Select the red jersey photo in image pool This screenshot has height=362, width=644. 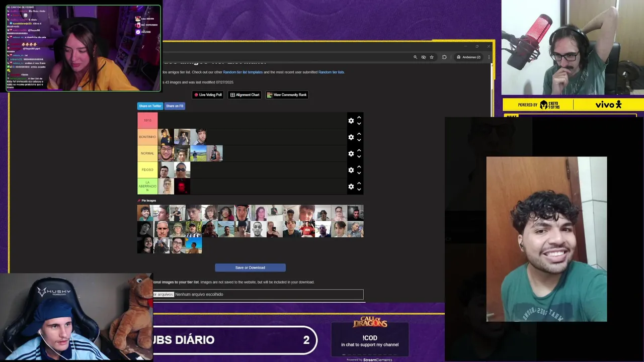click(x=307, y=229)
